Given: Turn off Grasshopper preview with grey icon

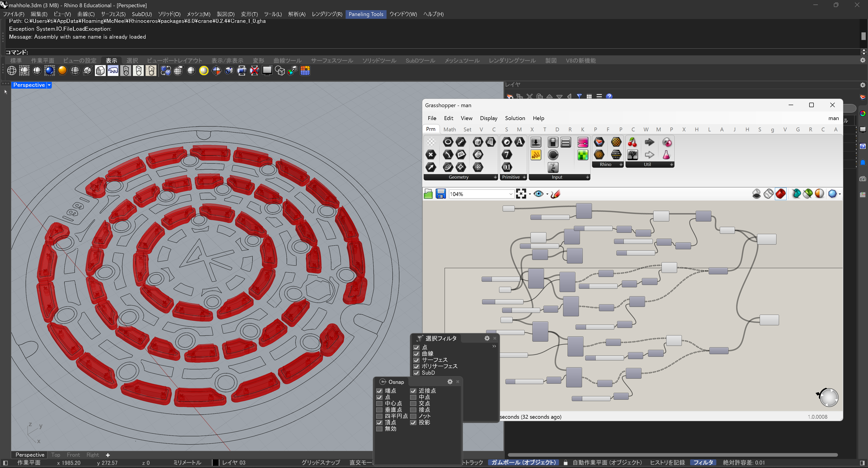Looking at the screenshot, I should [757, 194].
